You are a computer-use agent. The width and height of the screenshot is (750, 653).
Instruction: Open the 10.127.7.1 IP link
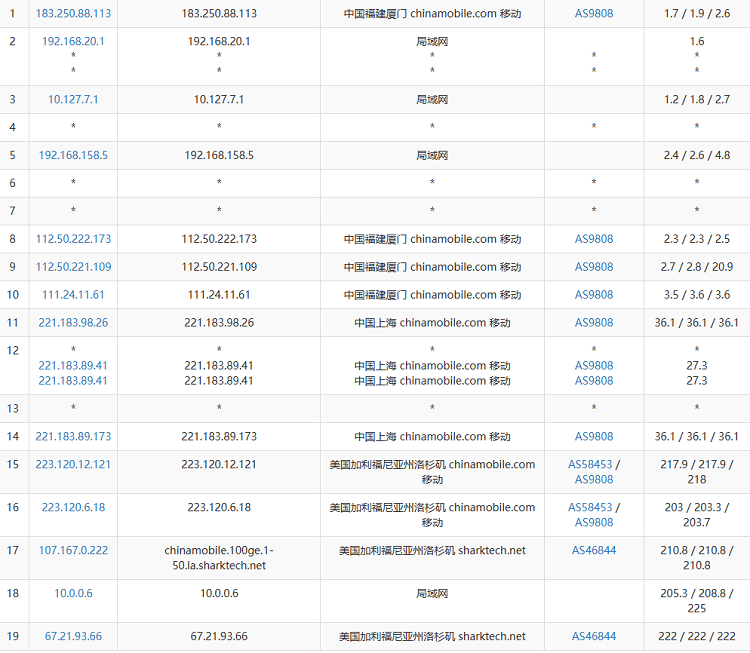(x=73, y=100)
